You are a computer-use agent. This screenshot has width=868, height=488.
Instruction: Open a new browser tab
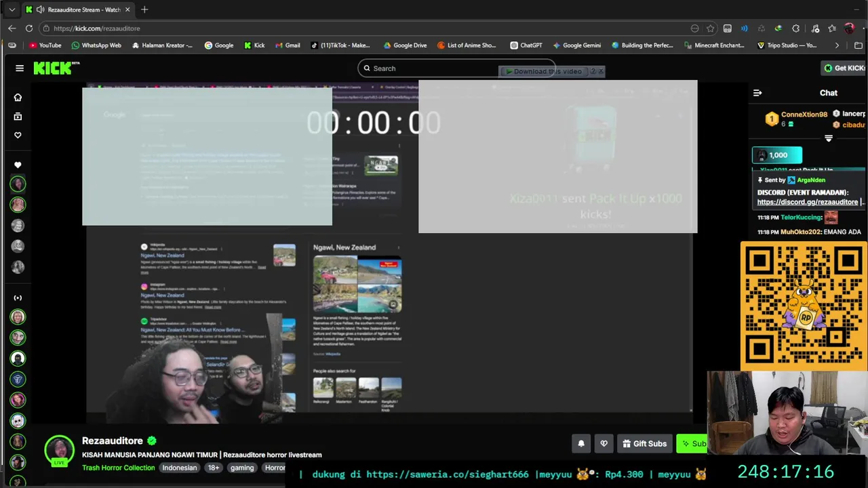click(x=144, y=9)
